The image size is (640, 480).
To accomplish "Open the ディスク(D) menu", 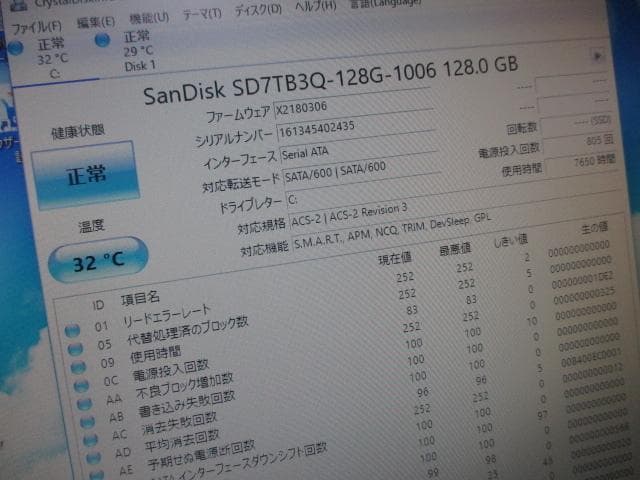I will click(258, 10).
